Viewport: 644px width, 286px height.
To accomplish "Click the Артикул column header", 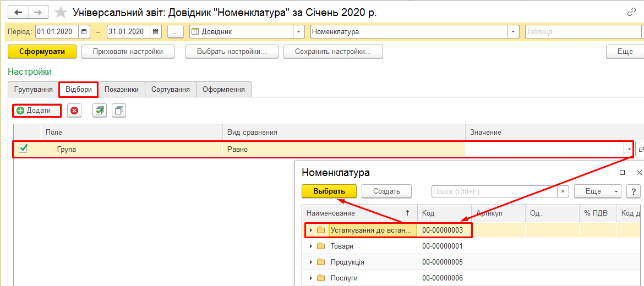I will click(x=498, y=213).
